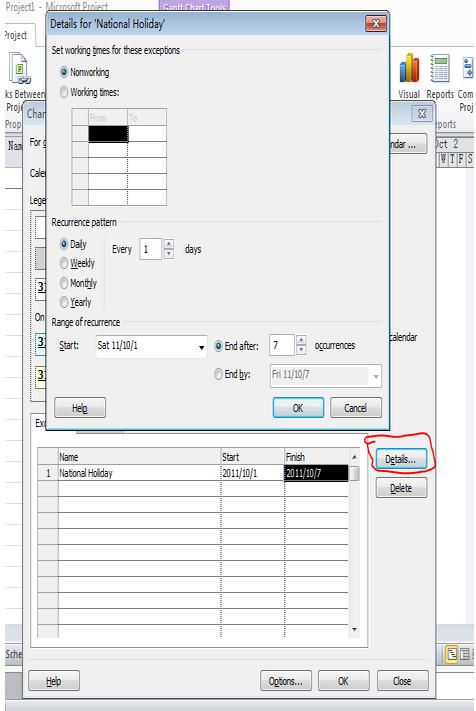This screenshot has width=476, height=711.
Task: Select the End by radio option
Action: click(x=218, y=374)
